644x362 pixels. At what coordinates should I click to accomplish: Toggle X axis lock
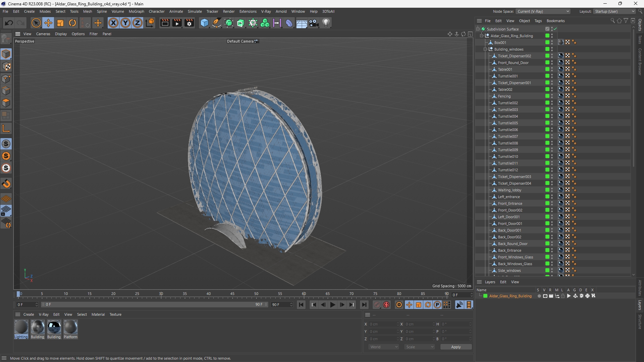(113, 23)
